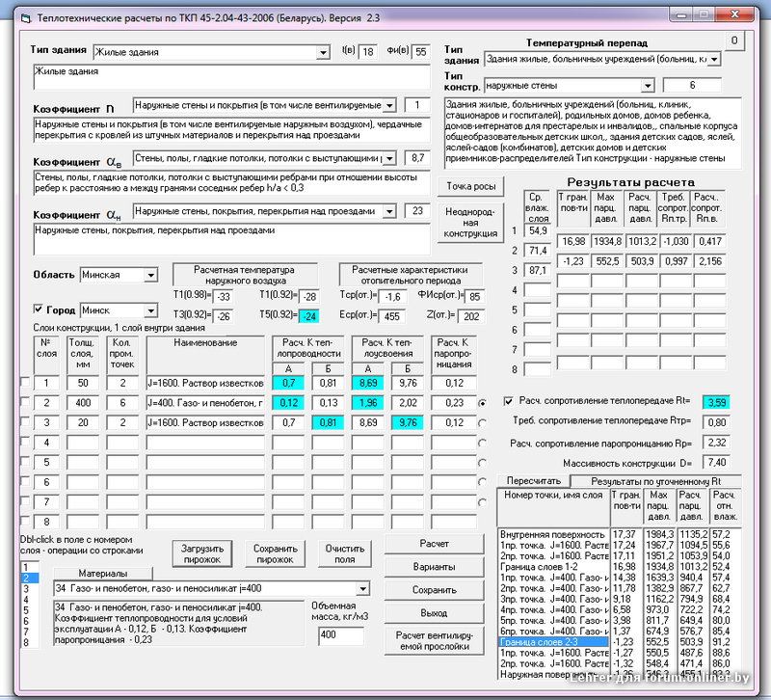
Task: Open the materials dropdown with Газо- и пенобетон
Action: coord(362,588)
